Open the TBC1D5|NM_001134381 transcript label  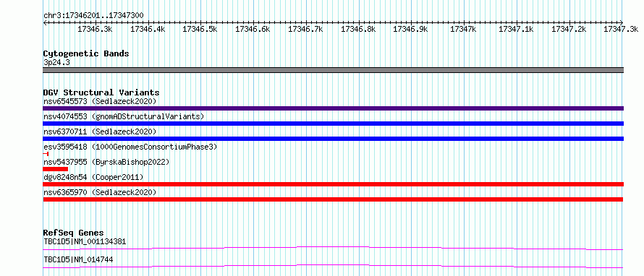click(85, 241)
